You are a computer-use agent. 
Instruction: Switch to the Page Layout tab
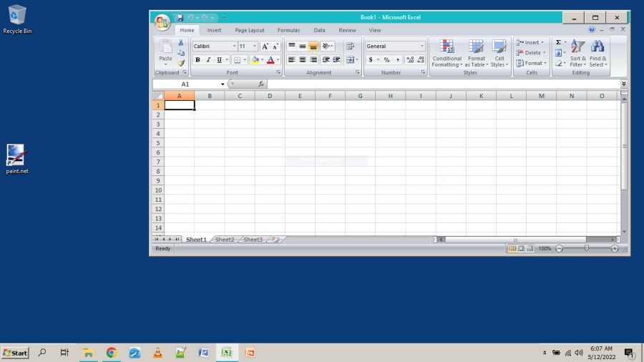(x=250, y=30)
